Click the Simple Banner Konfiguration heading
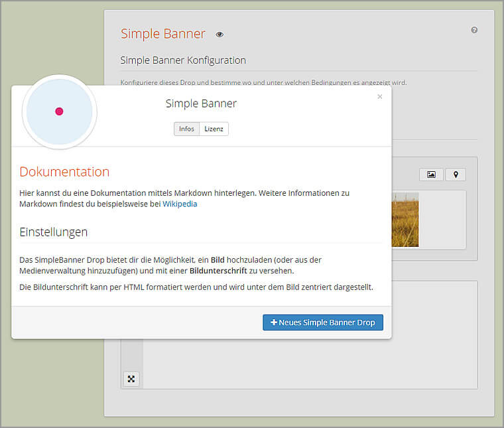The height and width of the screenshot is (428, 504). pos(183,60)
